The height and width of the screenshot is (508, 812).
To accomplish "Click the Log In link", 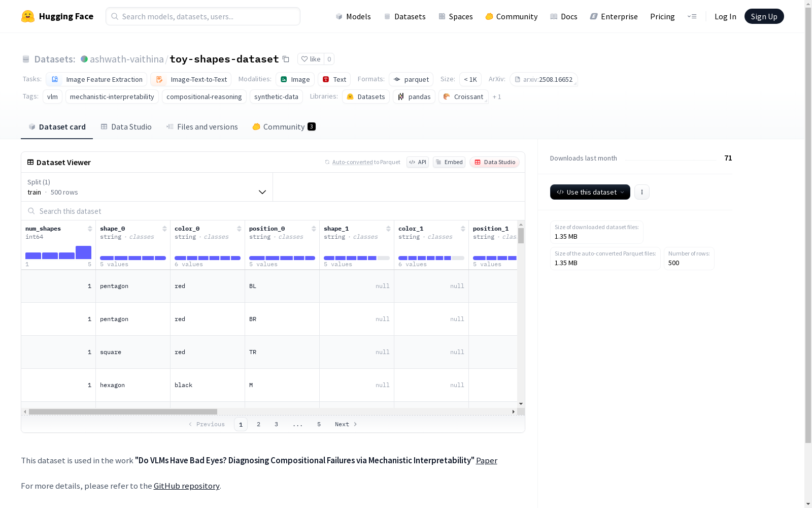I will [x=725, y=16].
